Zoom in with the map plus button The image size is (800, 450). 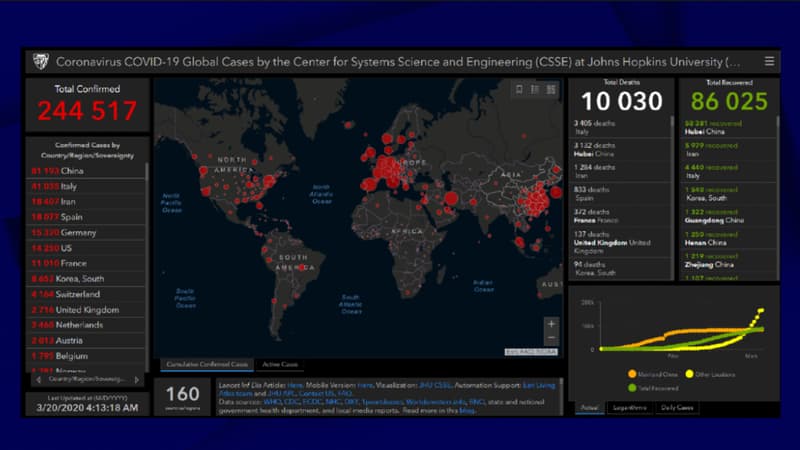(x=551, y=324)
